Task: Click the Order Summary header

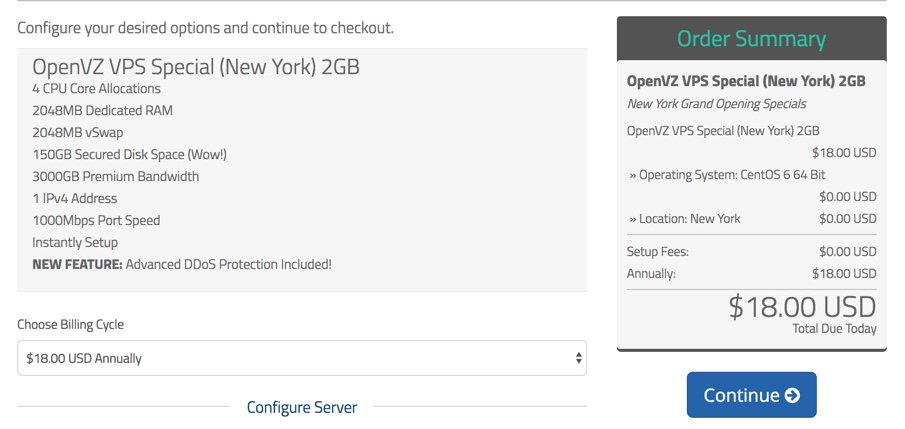Action: (751, 39)
